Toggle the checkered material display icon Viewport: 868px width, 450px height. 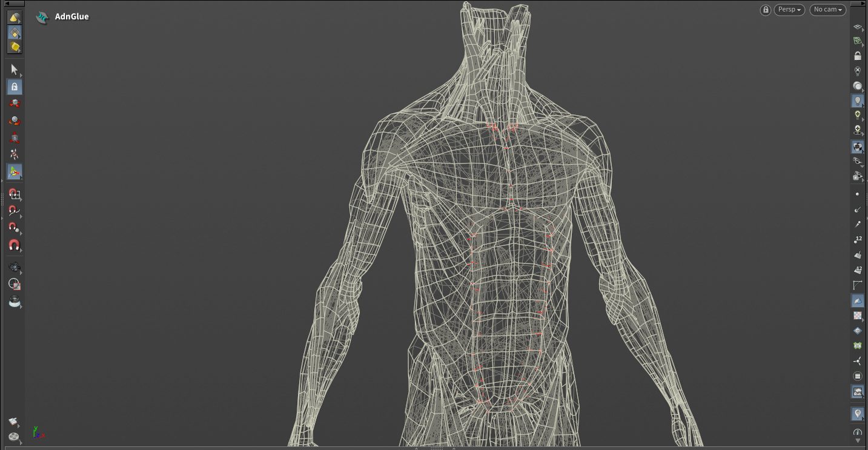click(857, 316)
